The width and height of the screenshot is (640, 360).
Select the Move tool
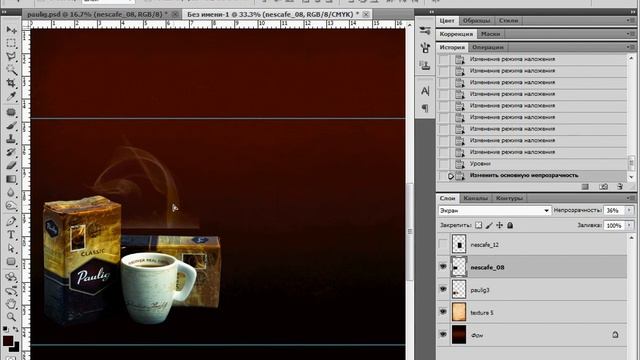(x=11, y=29)
